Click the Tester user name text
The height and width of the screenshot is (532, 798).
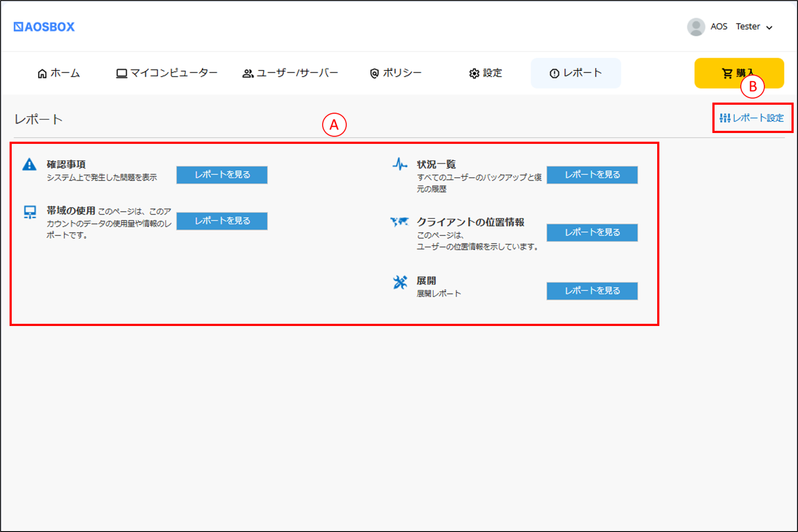pos(748,27)
